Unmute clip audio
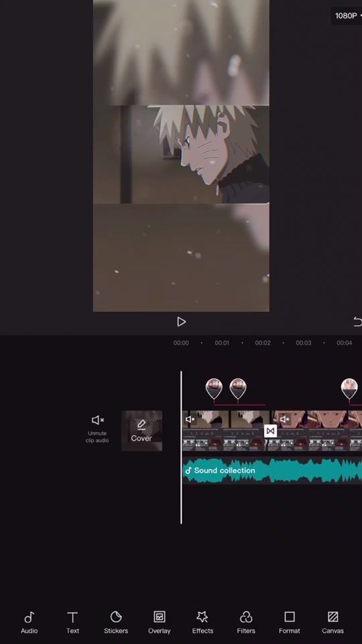The image size is (362, 644). pos(97,429)
